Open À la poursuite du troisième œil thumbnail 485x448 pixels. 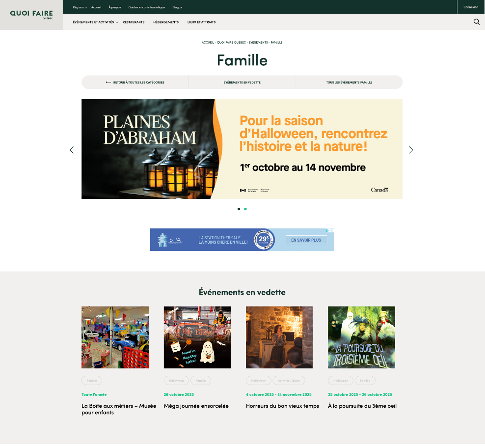coord(361,337)
